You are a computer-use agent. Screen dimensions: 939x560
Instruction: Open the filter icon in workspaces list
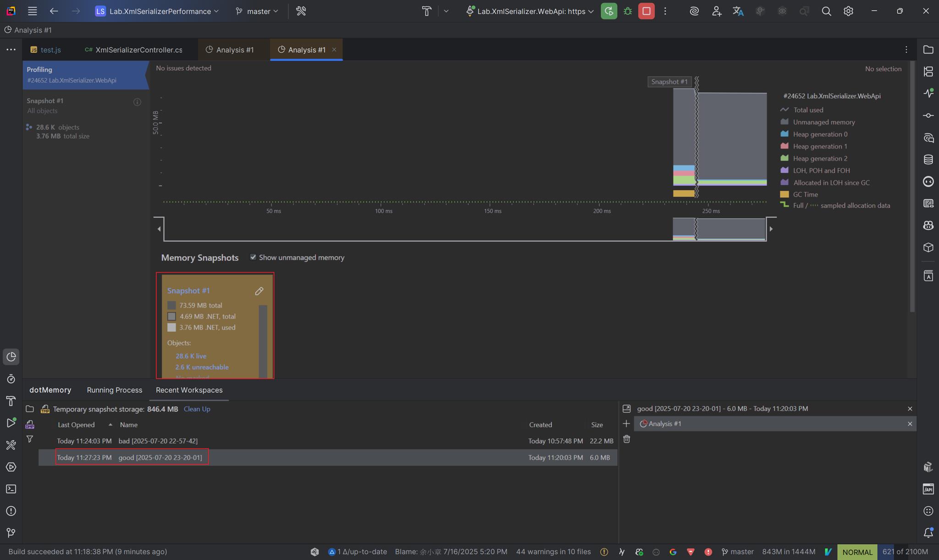click(x=30, y=439)
